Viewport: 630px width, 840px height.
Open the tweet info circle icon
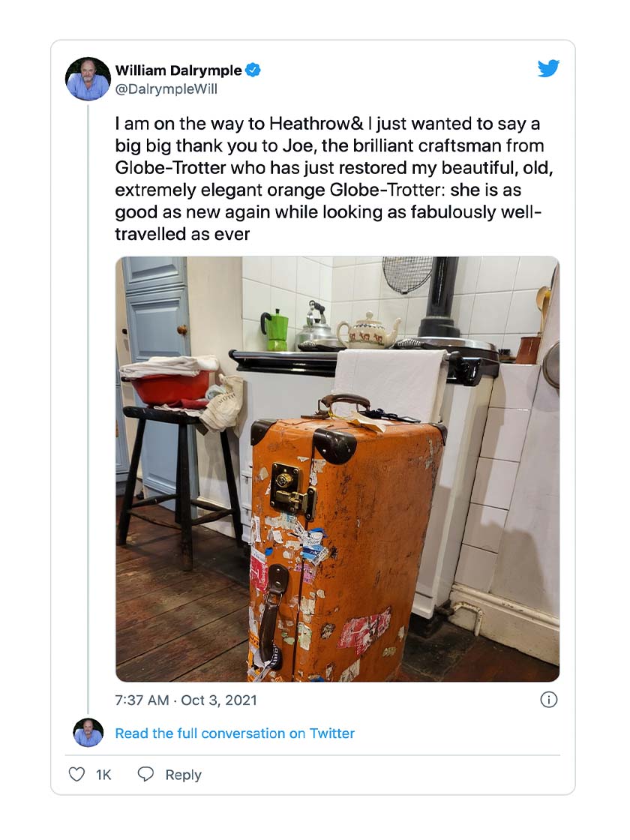tap(548, 700)
